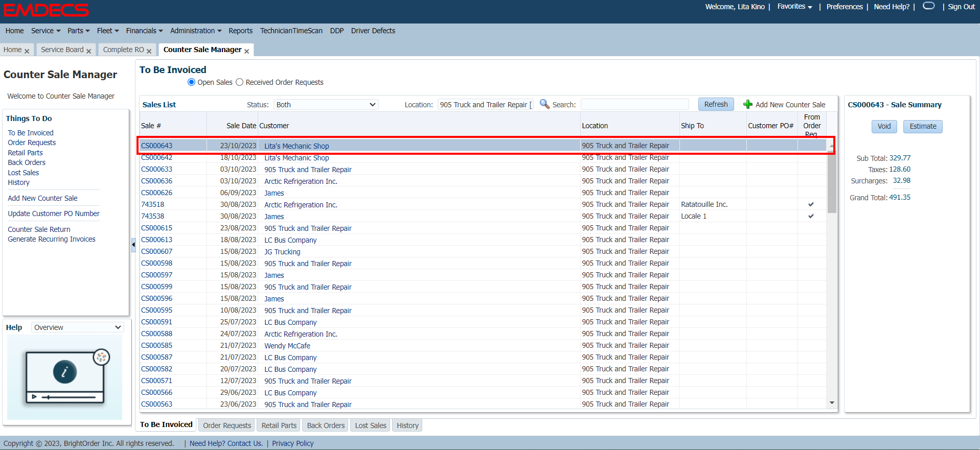This screenshot has width=980, height=450.
Task: Close the Service Board tab with its X
Action: 89,51
